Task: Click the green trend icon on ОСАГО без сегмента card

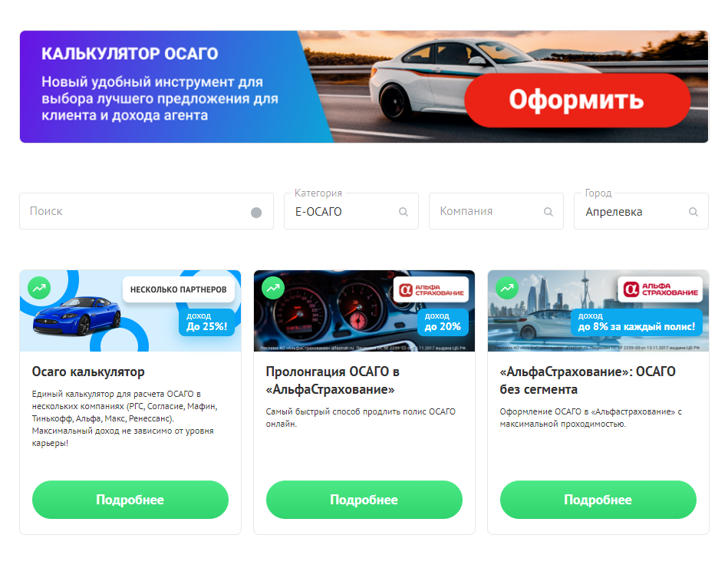Action: pos(507,288)
